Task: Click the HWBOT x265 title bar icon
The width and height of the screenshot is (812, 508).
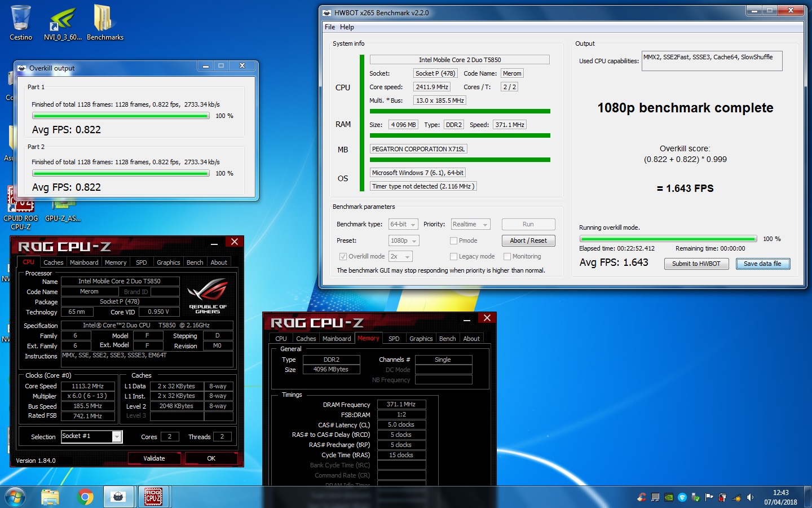Action: pyautogui.click(x=326, y=12)
